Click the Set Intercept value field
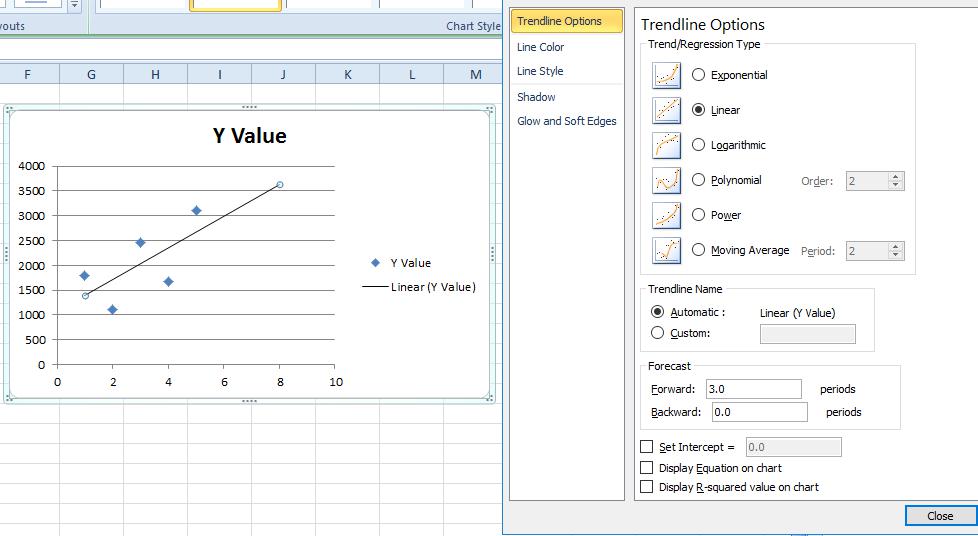 coord(793,447)
